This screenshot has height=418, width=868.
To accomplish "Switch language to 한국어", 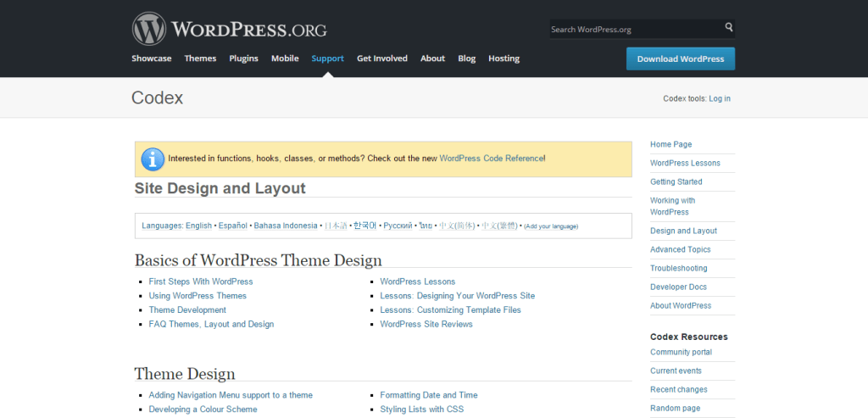I will [x=365, y=226].
